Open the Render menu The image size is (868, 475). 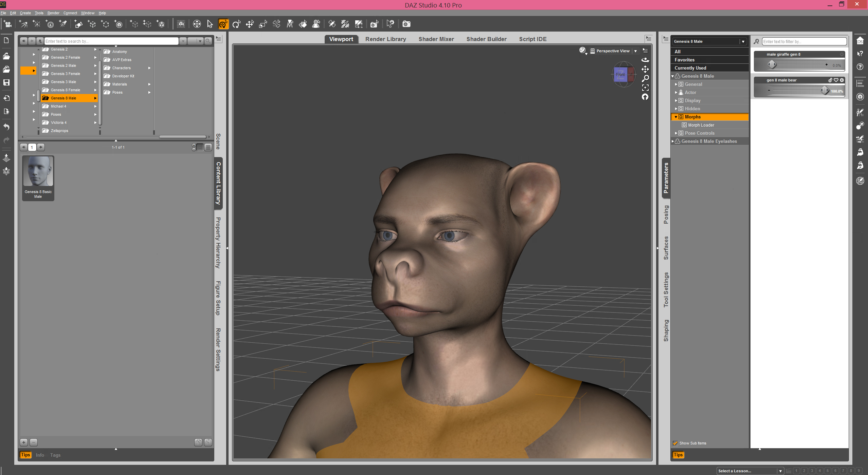[x=53, y=13]
